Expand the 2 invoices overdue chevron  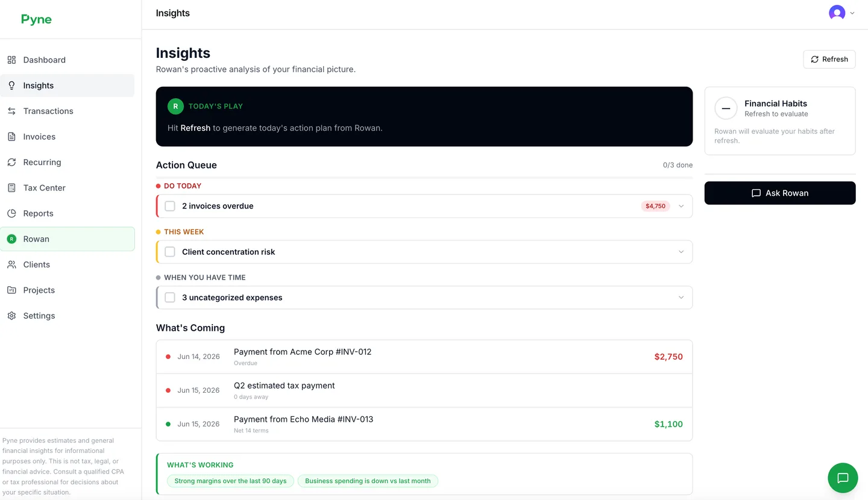[x=681, y=206]
